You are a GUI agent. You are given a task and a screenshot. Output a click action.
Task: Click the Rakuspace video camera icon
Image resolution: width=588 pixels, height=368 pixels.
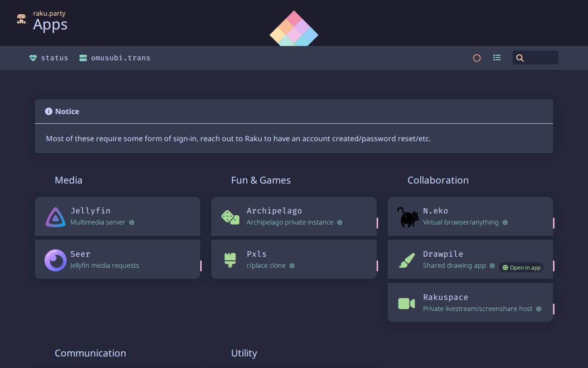pos(407,304)
